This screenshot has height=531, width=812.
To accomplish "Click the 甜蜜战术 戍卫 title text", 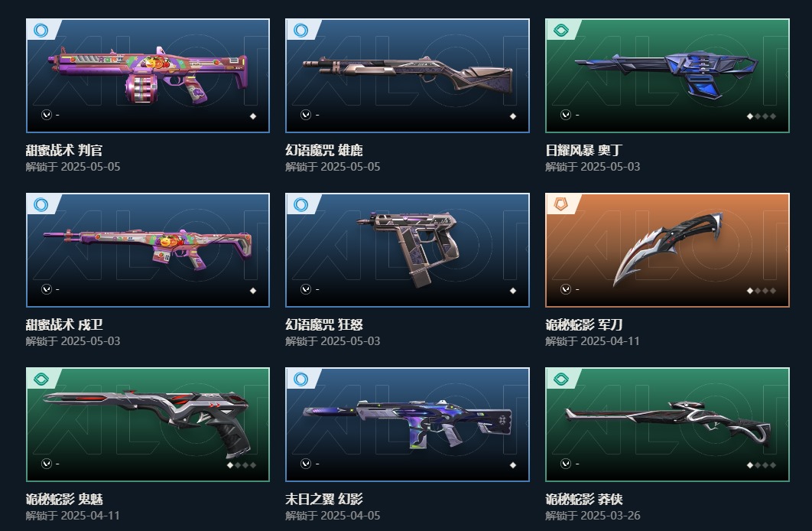I will coord(64,325).
